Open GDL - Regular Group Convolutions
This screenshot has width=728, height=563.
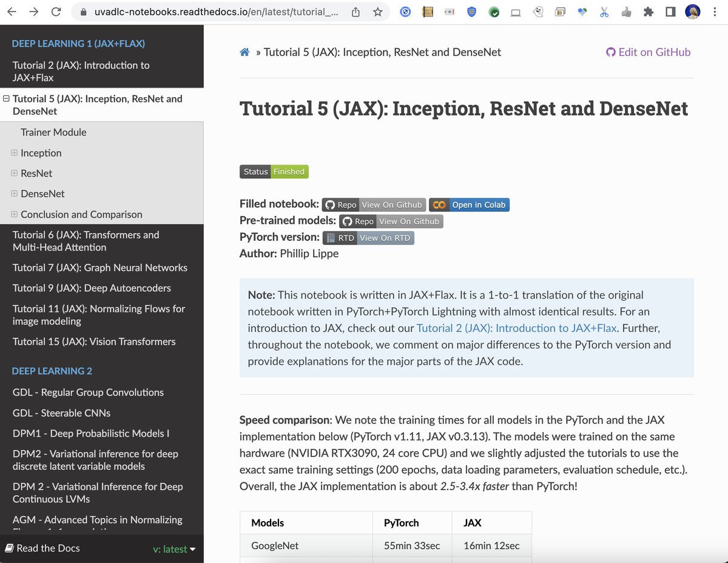pos(88,393)
